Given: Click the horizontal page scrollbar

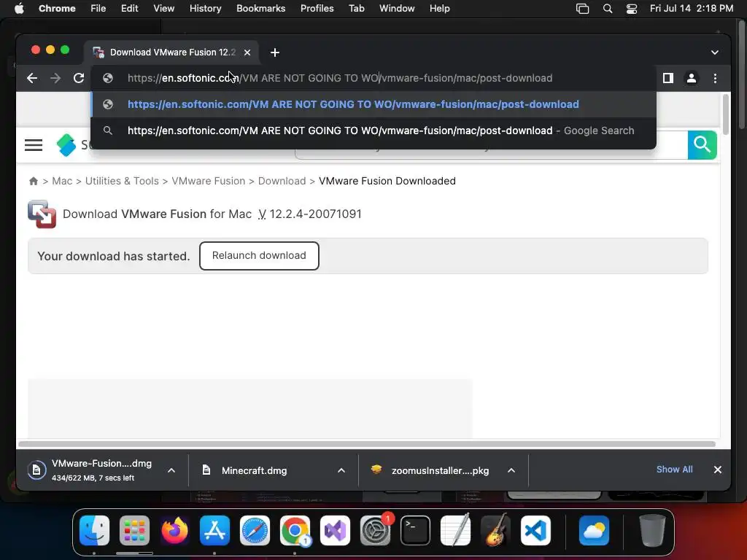Looking at the screenshot, I should point(367,444).
